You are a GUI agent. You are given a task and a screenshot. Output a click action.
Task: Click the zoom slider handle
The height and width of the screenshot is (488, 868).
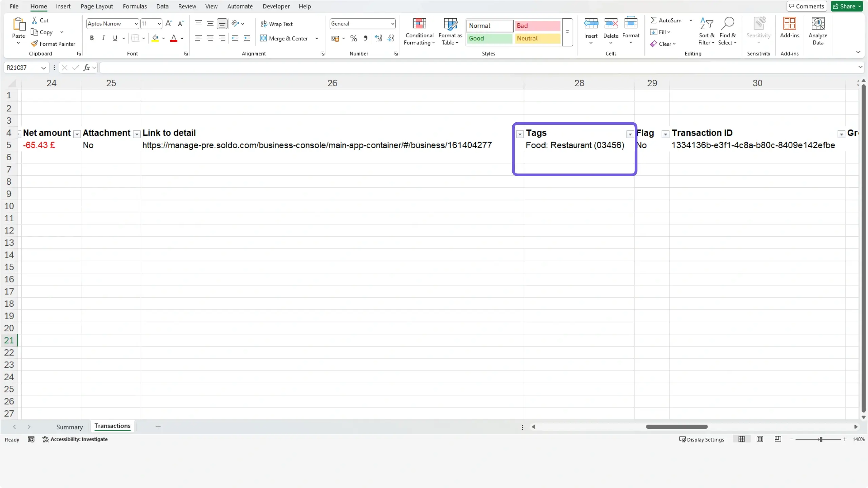pos(821,439)
